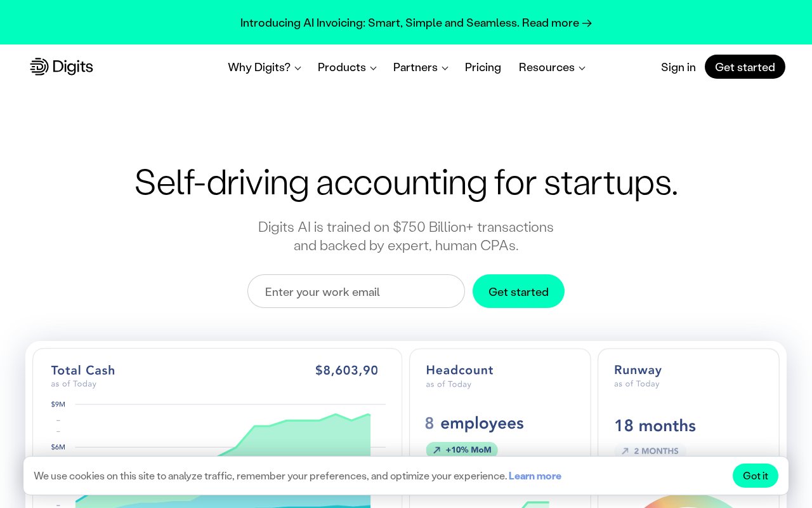Click the $8,603,90 total cash value
Screen dimensions: 812x508
pyautogui.click(x=346, y=370)
